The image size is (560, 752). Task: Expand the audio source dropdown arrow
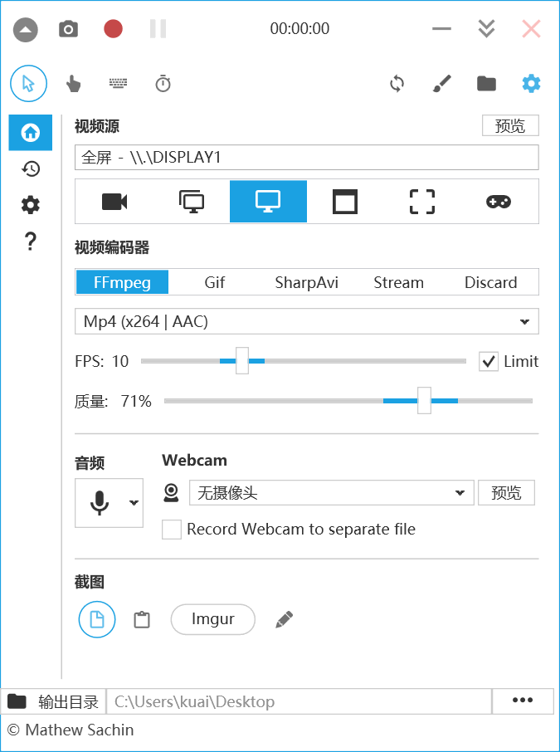134,503
